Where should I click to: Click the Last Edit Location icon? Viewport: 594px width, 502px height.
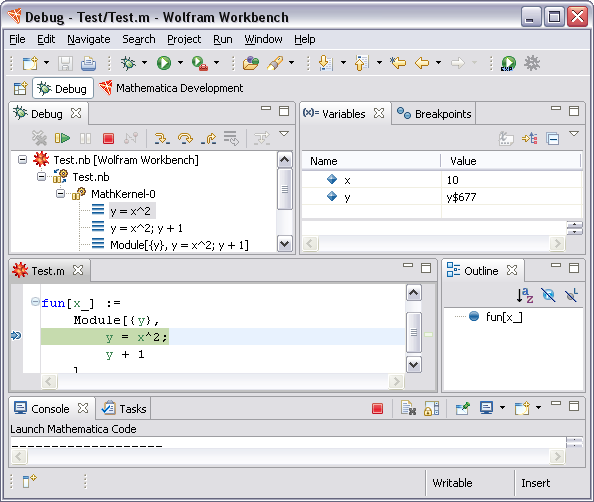(x=398, y=63)
